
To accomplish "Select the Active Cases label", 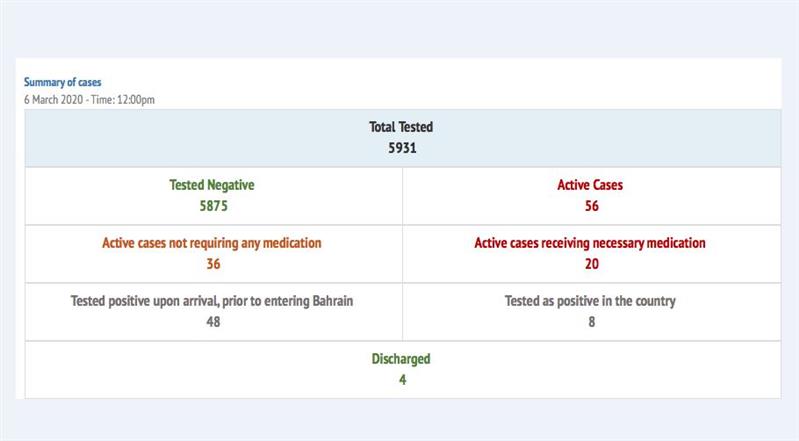I will tap(590, 186).
